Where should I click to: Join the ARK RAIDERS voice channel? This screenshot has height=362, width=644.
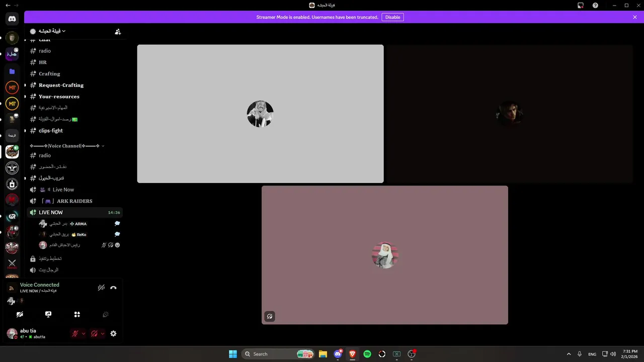coord(74,201)
